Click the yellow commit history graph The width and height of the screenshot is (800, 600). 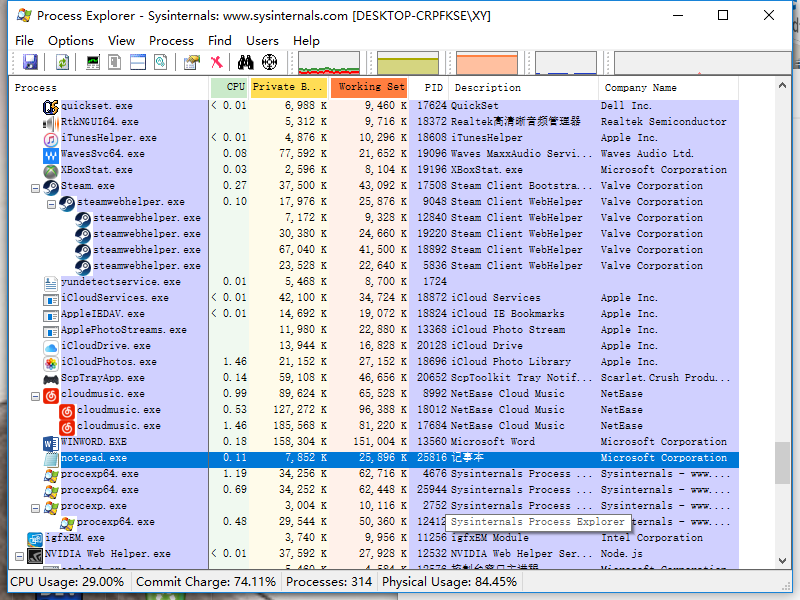coord(408,63)
